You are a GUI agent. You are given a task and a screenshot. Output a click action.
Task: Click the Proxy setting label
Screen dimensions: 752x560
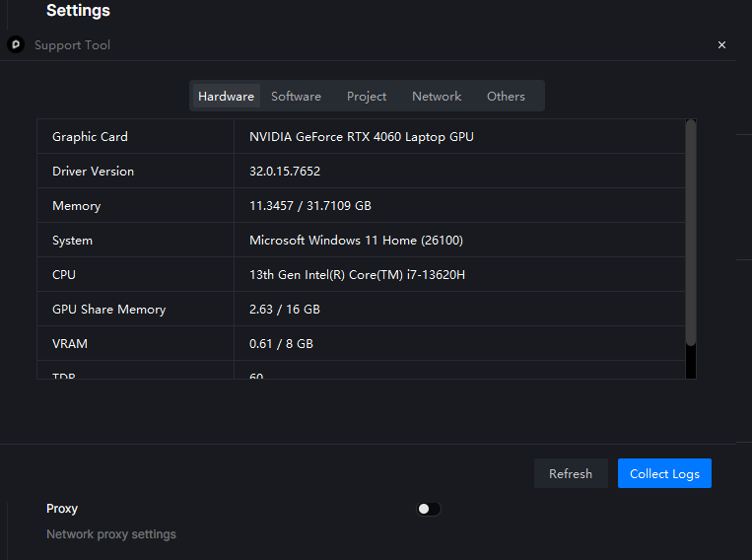62,509
